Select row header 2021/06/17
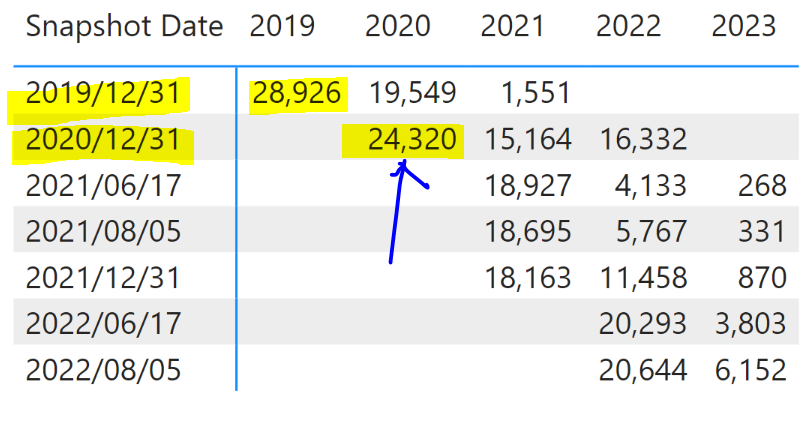This screenshot has height=425, width=801. pos(103,185)
